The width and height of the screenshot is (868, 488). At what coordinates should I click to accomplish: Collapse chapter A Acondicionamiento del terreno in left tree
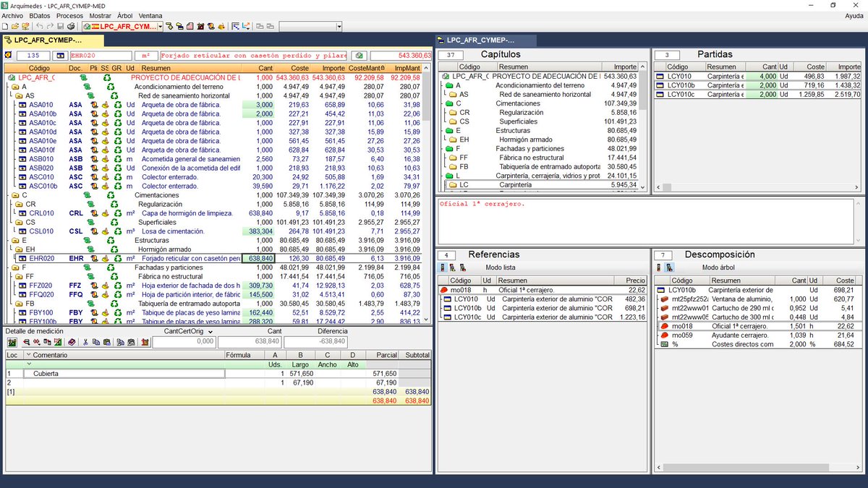pos(16,86)
